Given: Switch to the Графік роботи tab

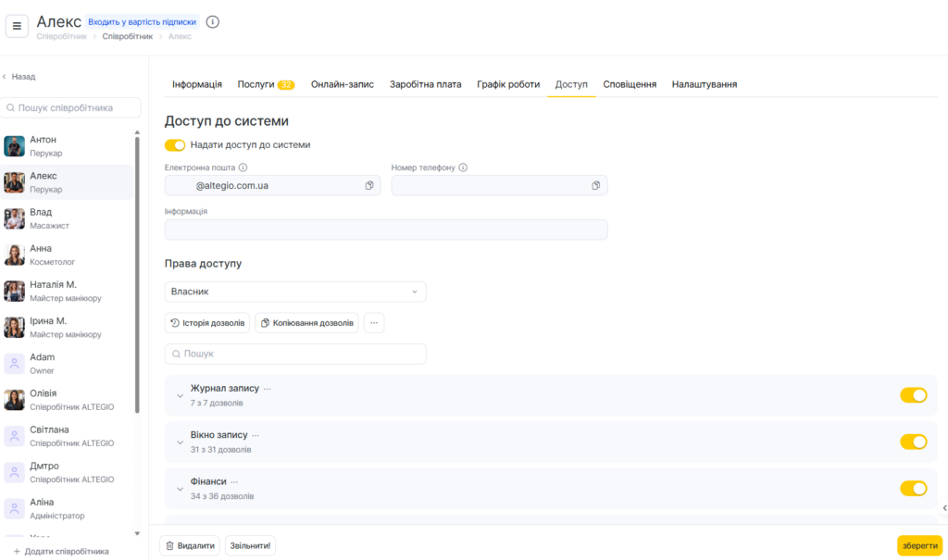Looking at the screenshot, I should pyautogui.click(x=508, y=84).
